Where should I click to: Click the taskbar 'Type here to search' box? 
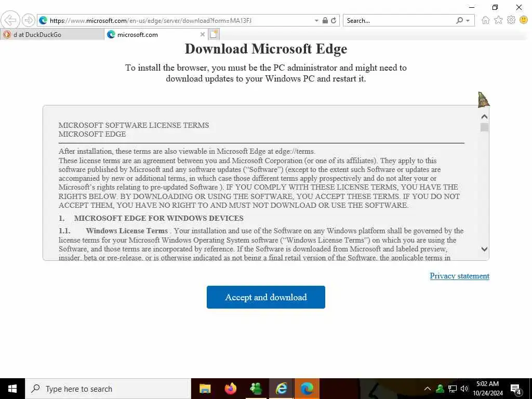108,389
